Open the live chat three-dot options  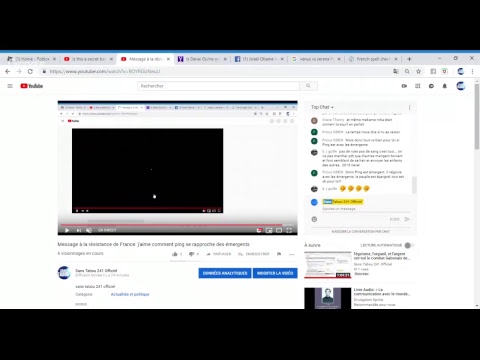(409, 107)
